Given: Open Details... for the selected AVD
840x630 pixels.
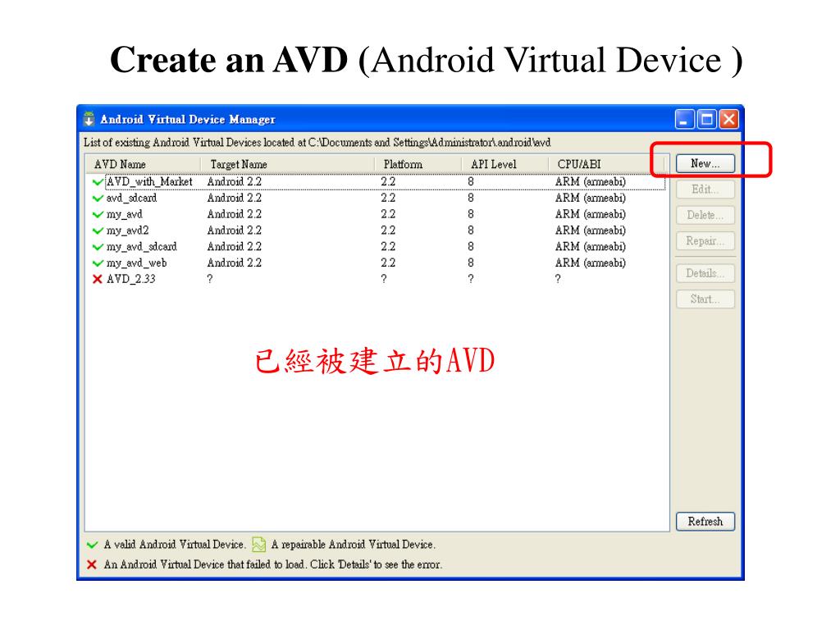Looking at the screenshot, I should [705, 273].
